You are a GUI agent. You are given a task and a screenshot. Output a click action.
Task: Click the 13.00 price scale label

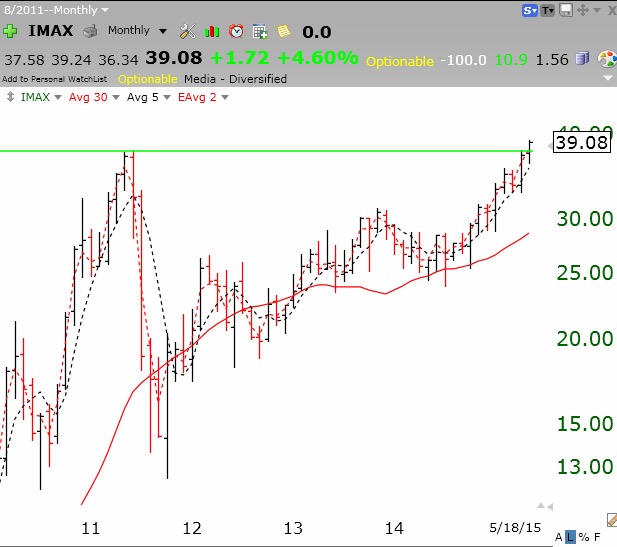585,466
